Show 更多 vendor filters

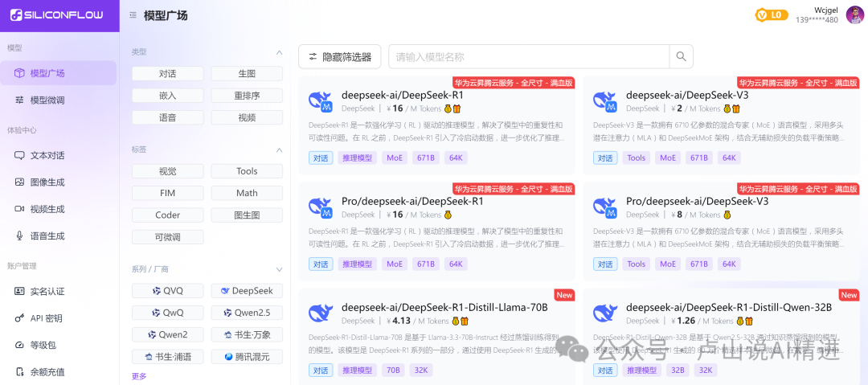coord(139,376)
